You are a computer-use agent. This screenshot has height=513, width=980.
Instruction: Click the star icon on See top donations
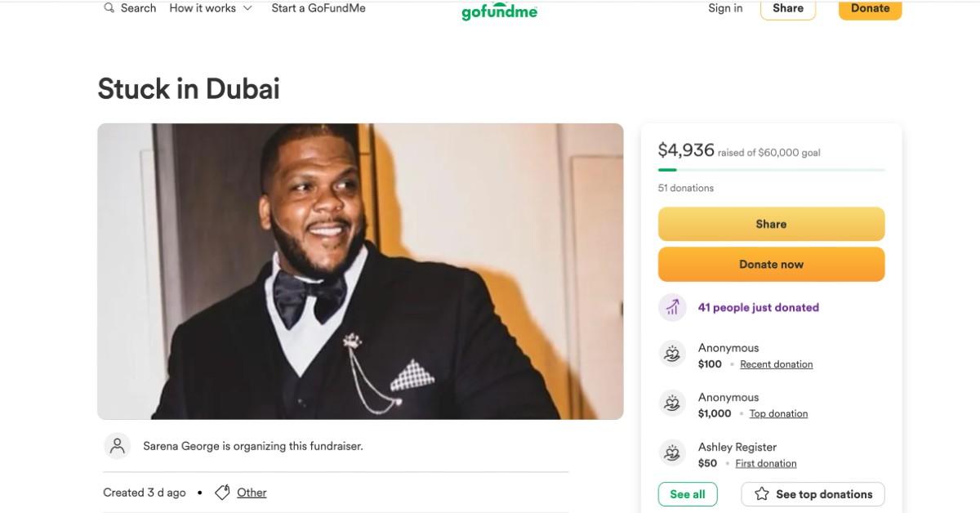click(x=760, y=493)
